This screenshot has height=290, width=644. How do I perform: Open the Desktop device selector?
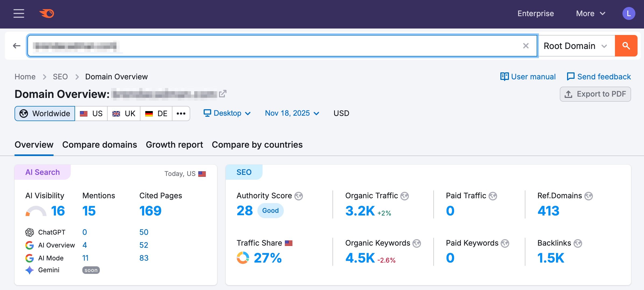click(227, 113)
